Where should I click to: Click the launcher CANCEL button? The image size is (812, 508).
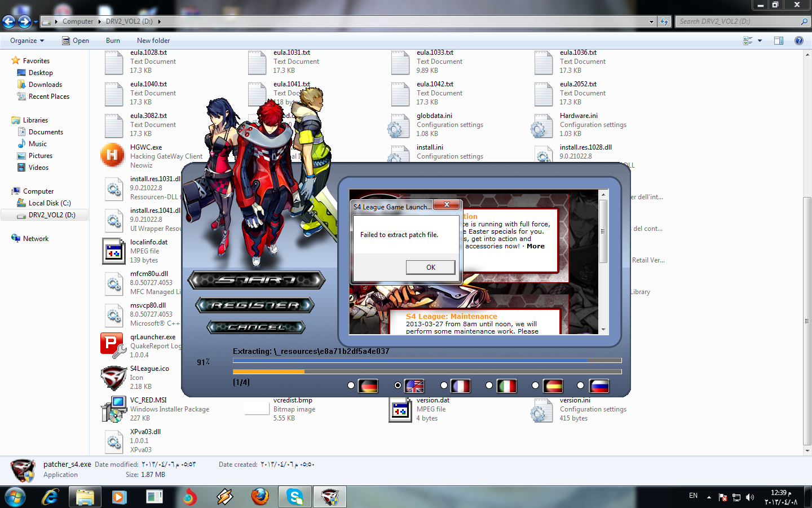click(256, 327)
